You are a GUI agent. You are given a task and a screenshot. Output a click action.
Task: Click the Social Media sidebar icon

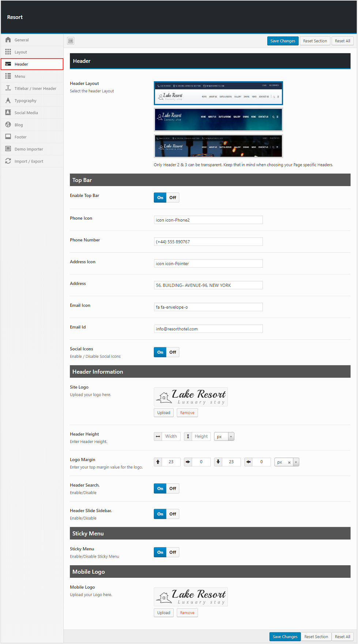pos(8,112)
